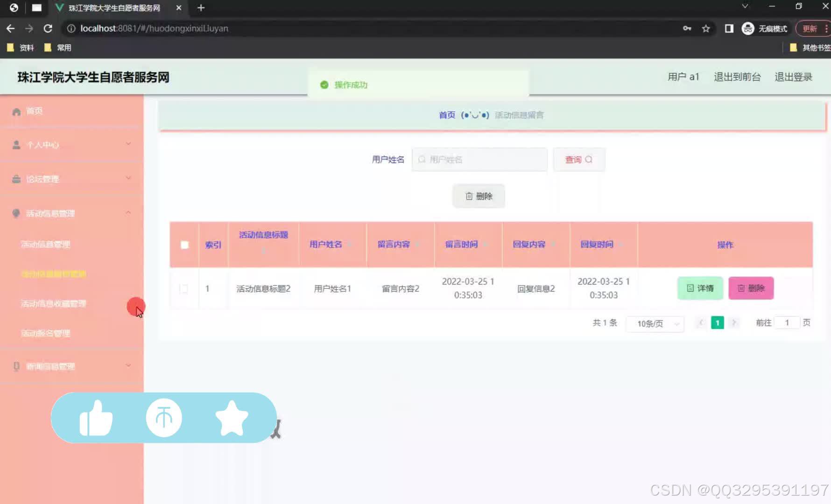Click the browser forward arrow

29,28
